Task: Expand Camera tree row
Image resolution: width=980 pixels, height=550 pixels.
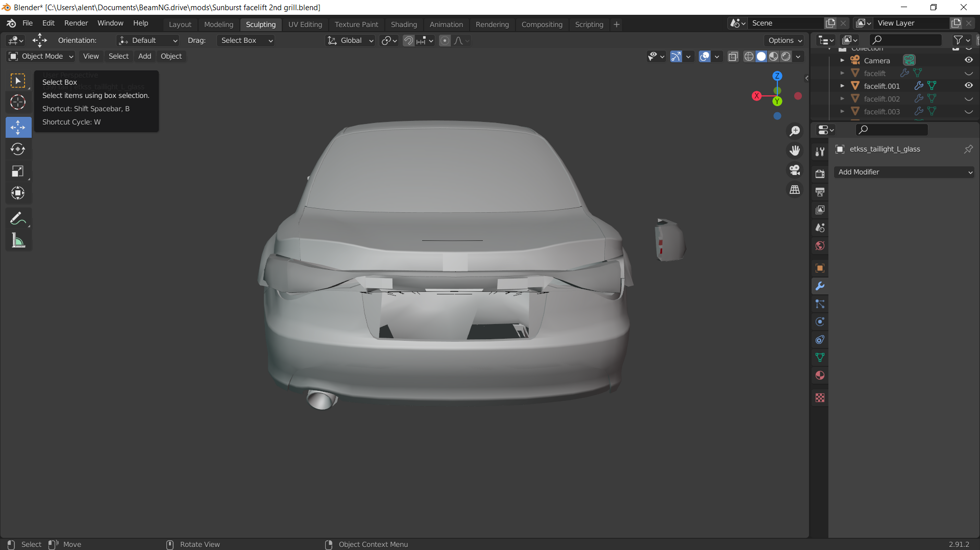Action: pos(842,60)
